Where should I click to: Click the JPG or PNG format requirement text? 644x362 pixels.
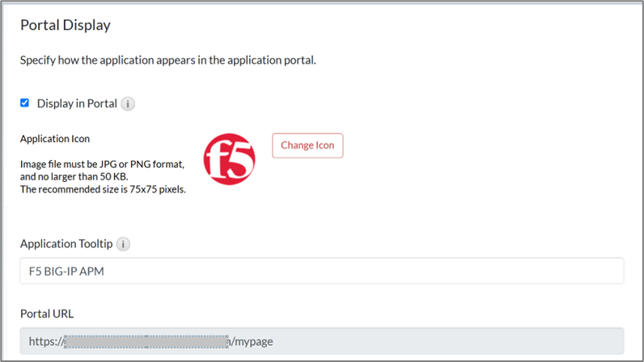tap(103, 164)
